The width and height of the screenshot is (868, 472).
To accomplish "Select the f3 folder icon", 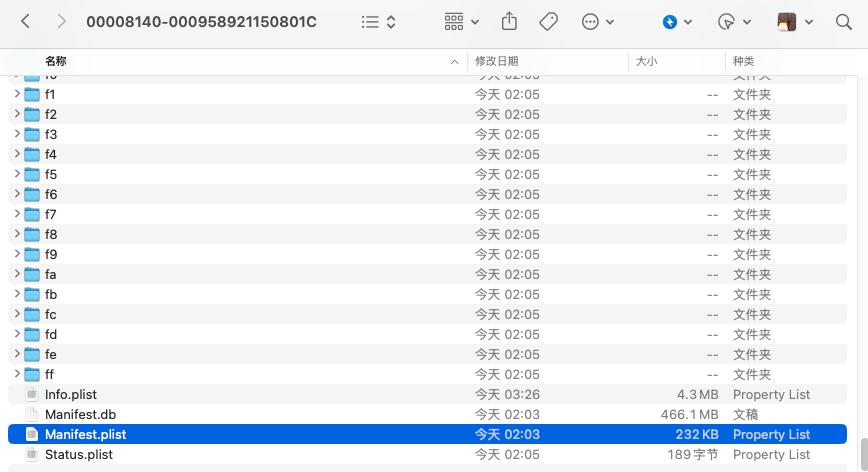I will 32,134.
